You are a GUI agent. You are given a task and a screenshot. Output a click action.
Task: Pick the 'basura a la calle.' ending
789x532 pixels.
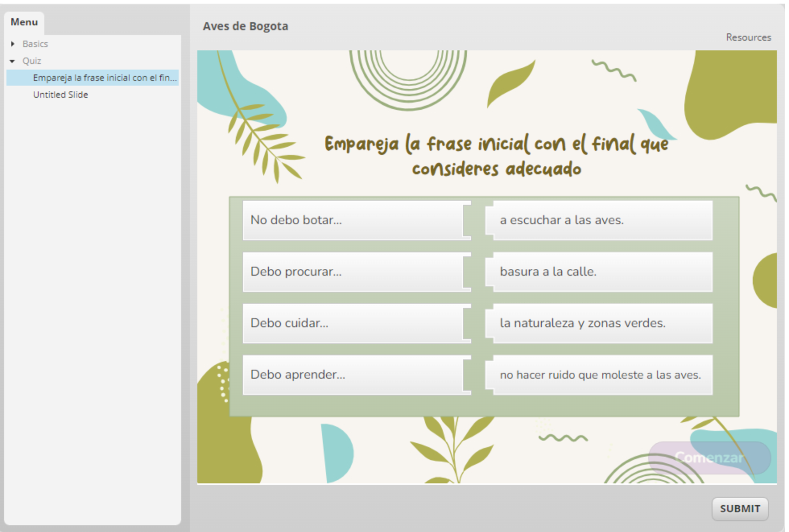point(600,272)
